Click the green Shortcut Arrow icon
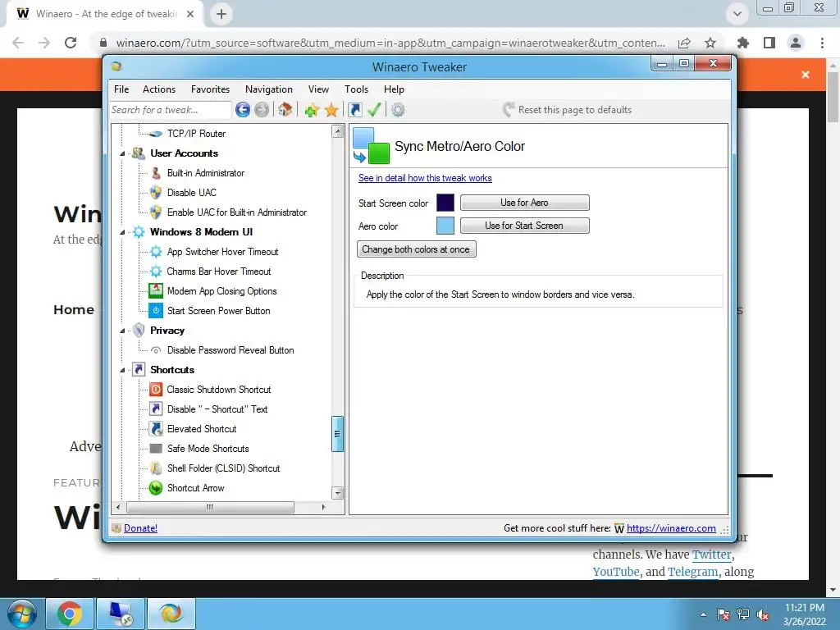 pyautogui.click(x=155, y=488)
